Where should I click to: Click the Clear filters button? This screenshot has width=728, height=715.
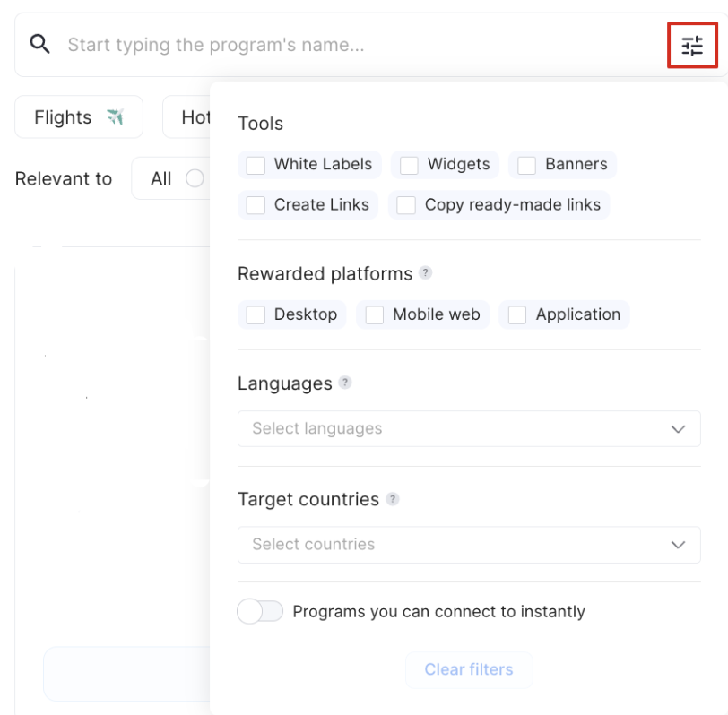point(469,669)
